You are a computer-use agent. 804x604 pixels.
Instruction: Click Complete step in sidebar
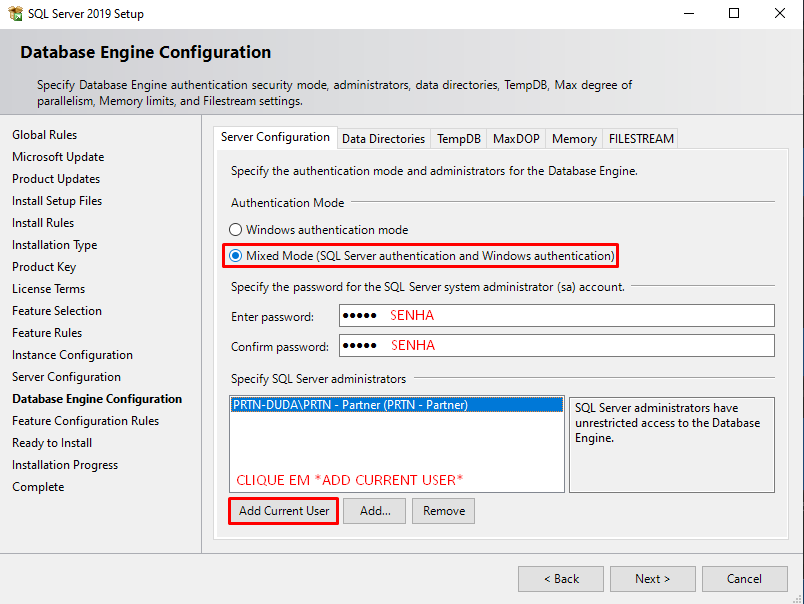(x=38, y=487)
